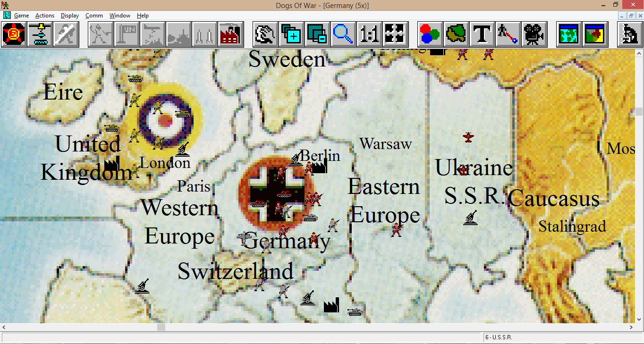Viewport: 644px width, 344px height.
Task: Click the greyed-out twin missiles toolbar icon
Action: pos(205,34)
